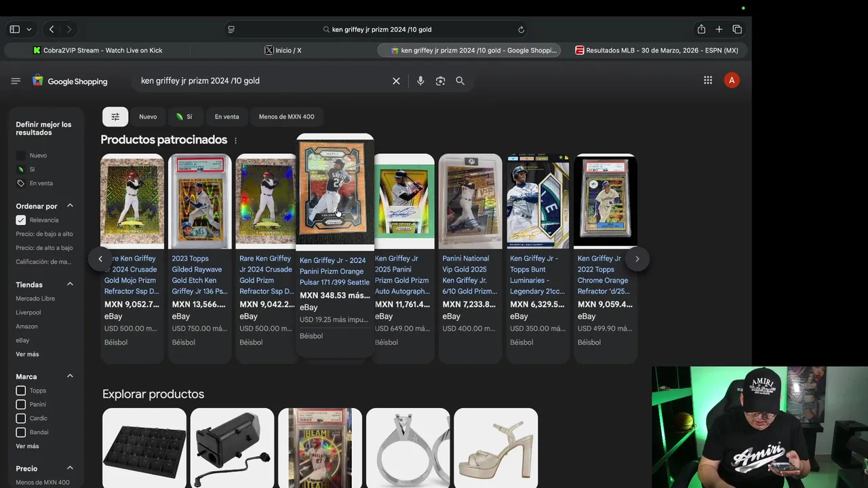
Task: Open 2022 Topps Chrome Orange Refractor listing
Action: click(x=606, y=258)
